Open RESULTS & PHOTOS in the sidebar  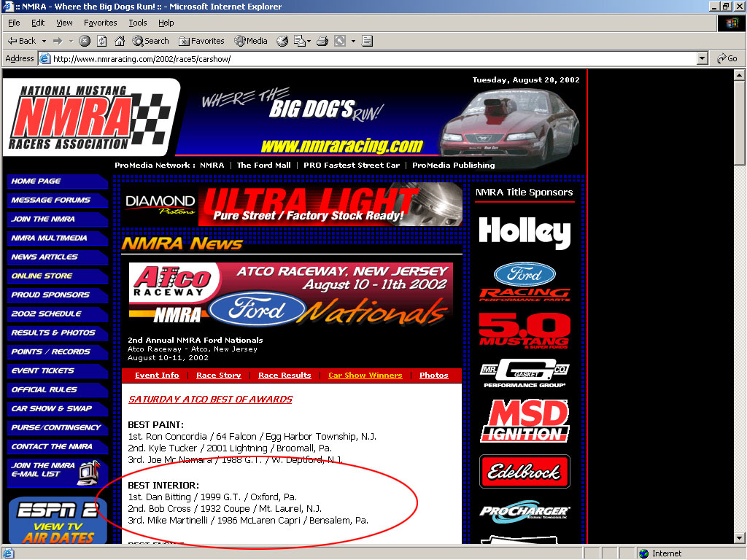pyautogui.click(x=58, y=332)
